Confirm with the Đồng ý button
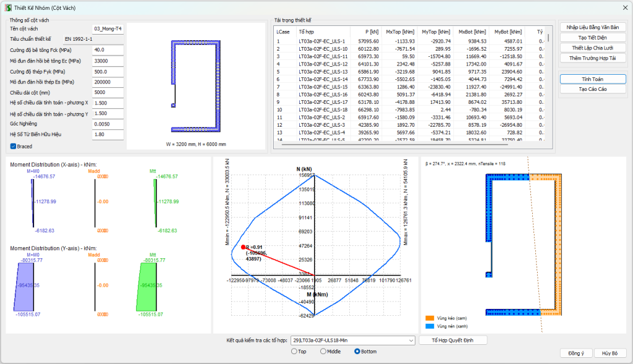Viewport: 633px width, 364px height. pyautogui.click(x=576, y=353)
